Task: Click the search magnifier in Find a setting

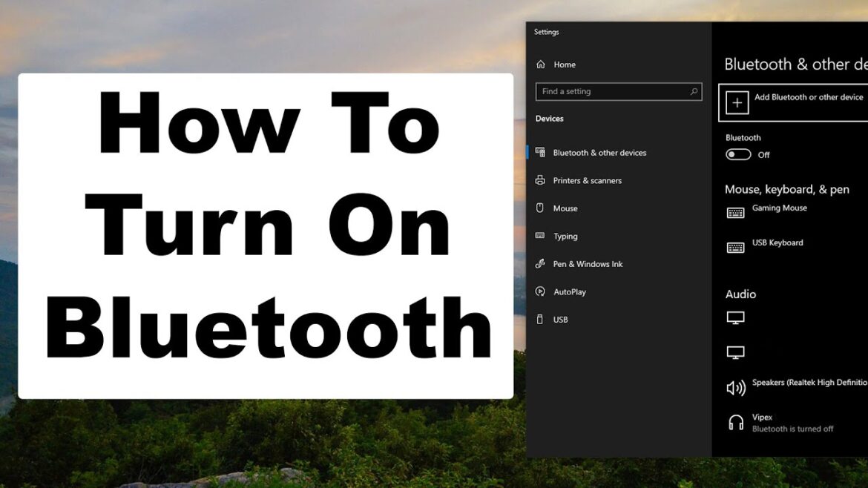Action: click(x=694, y=91)
